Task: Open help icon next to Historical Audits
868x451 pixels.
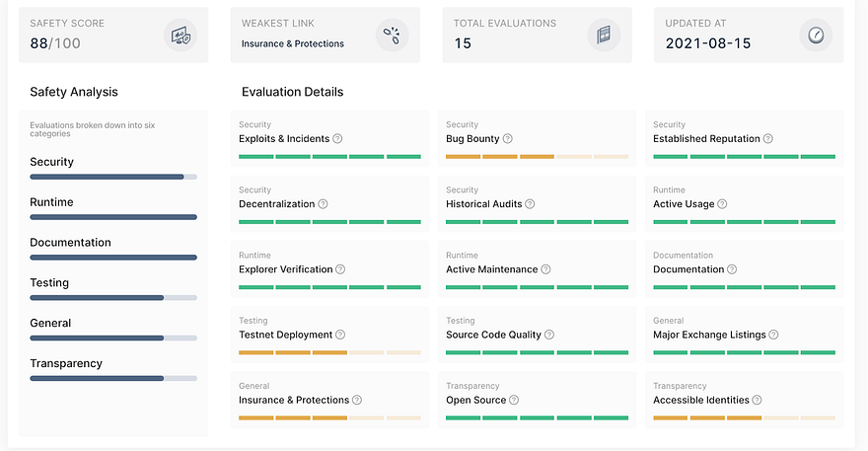Action: [x=530, y=204]
